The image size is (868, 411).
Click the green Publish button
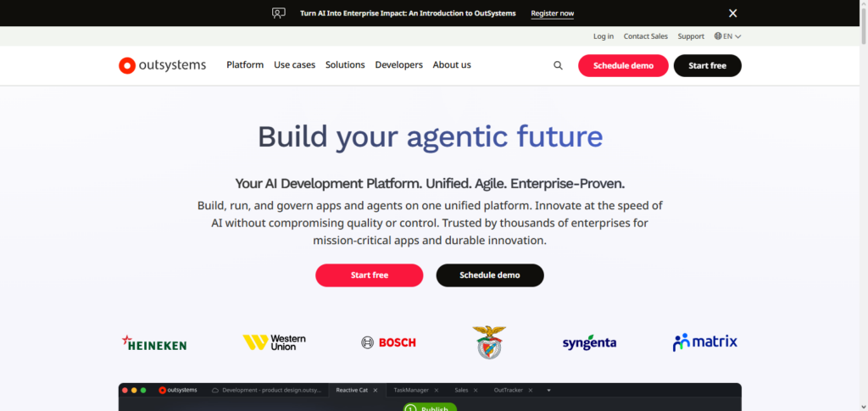click(x=430, y=407)
